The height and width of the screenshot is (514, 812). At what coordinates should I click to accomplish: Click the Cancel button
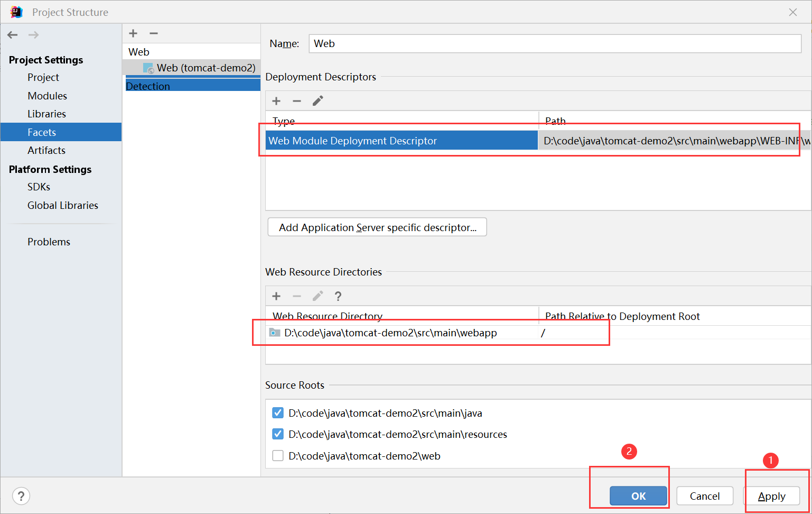[705, 496]
